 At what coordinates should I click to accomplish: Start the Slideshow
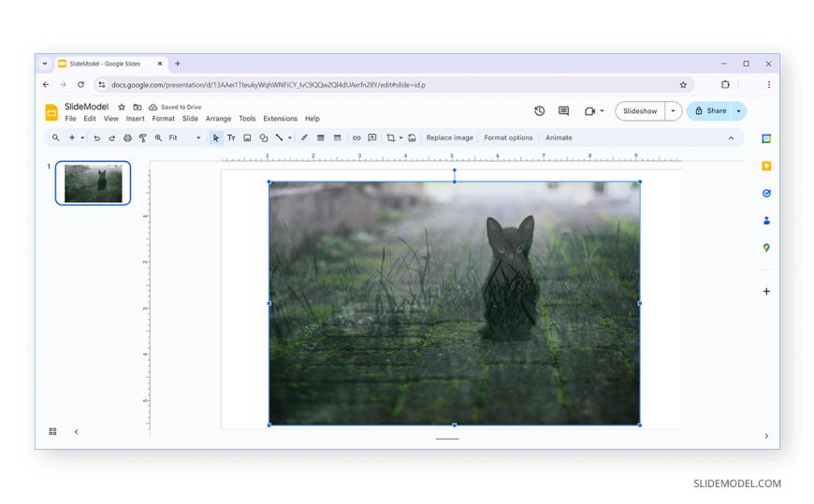640,111
